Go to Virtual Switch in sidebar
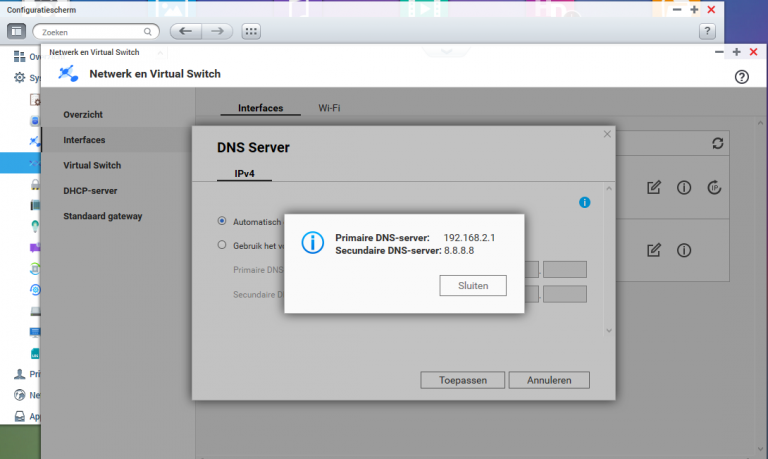The width and height of the screenshot is (768, 459). tap(92, 165)
